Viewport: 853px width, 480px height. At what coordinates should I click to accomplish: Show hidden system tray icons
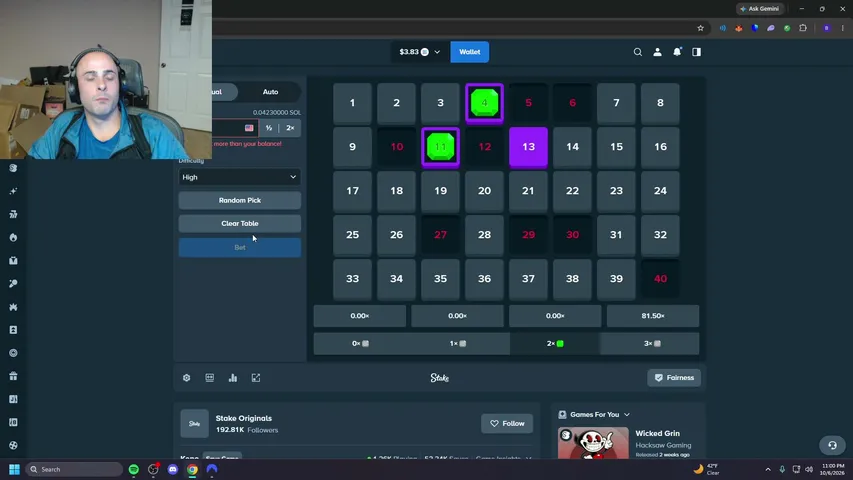(768, 469)
